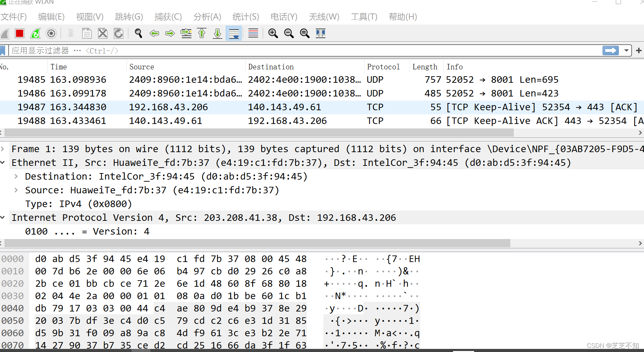The image size is (644, 352).
Task: Open the 文件(F) menu
Action: (14, 16)
